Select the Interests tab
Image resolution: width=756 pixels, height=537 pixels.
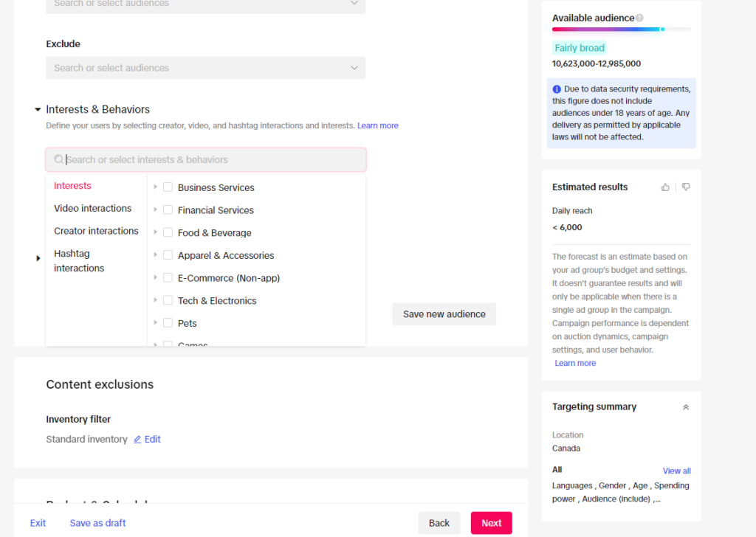click(72, 186)
